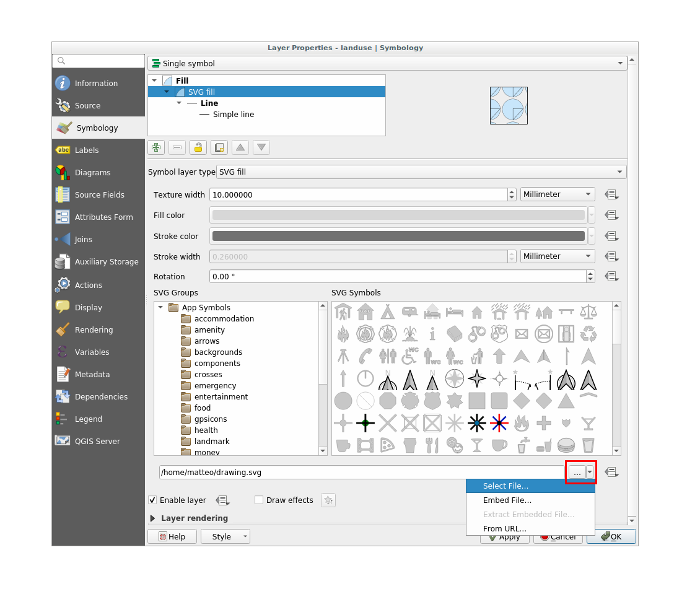
Task: Click the lock symbol layer icon
Action: tap(198, 147)
